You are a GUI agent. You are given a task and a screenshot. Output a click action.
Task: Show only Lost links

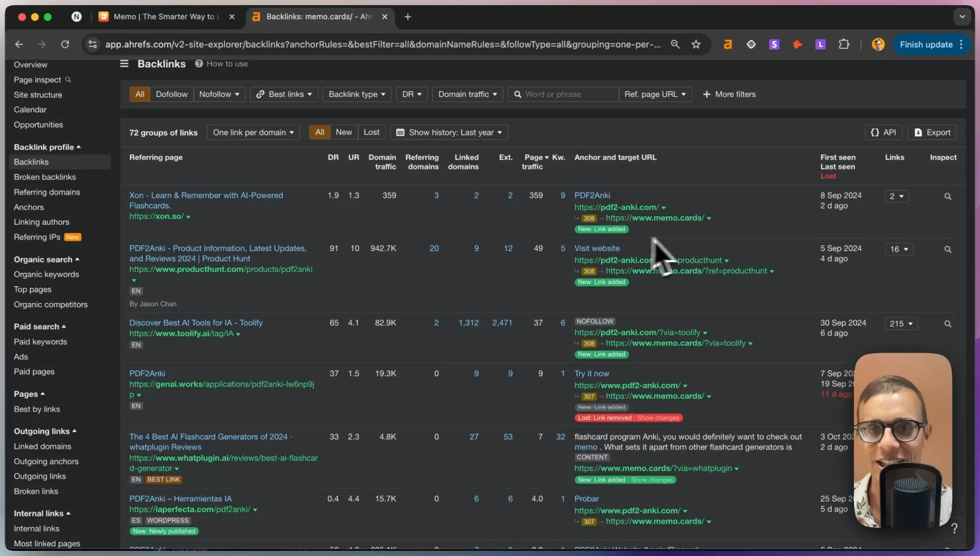coord(372,132)
